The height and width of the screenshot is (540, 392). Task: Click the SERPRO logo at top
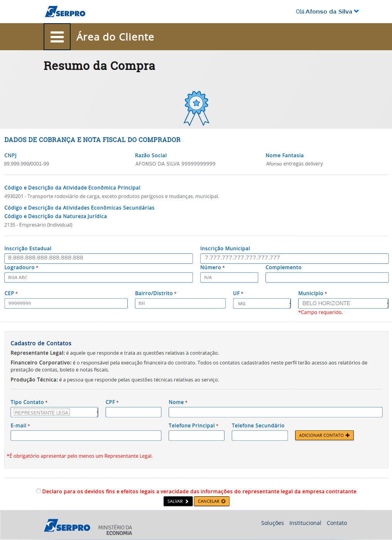point(65,12)
